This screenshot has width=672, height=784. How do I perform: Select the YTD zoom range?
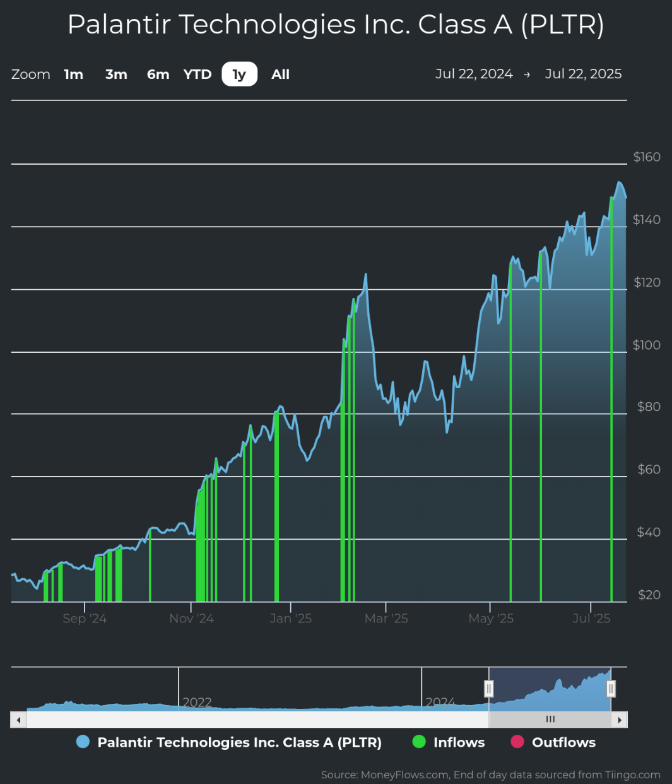[197, 74]
